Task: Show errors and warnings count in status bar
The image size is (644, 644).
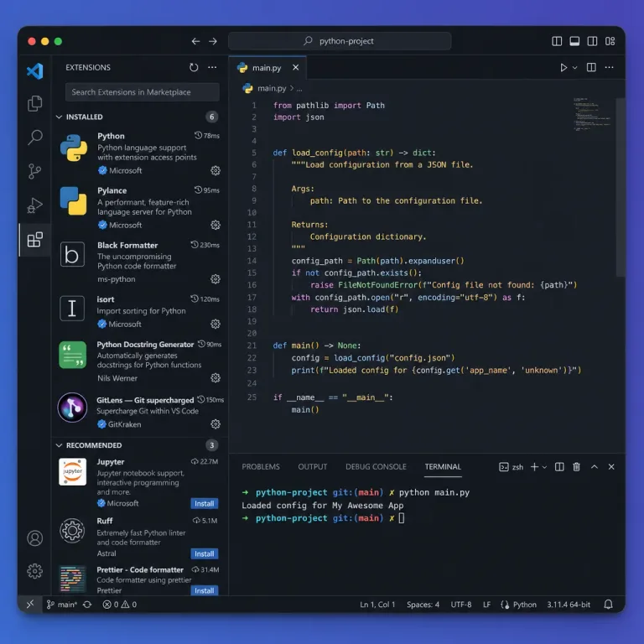Action: coord(120,604)
